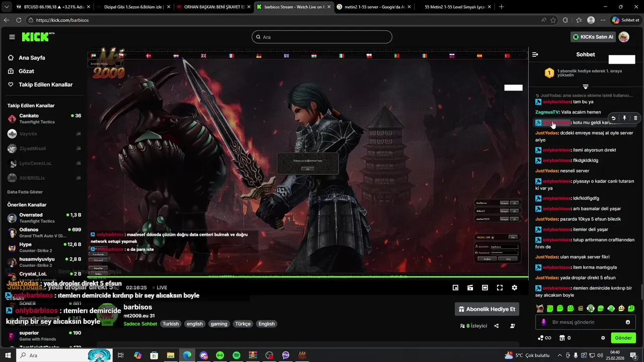Add page to browser favorites star
644x362 pixels.
553,20
